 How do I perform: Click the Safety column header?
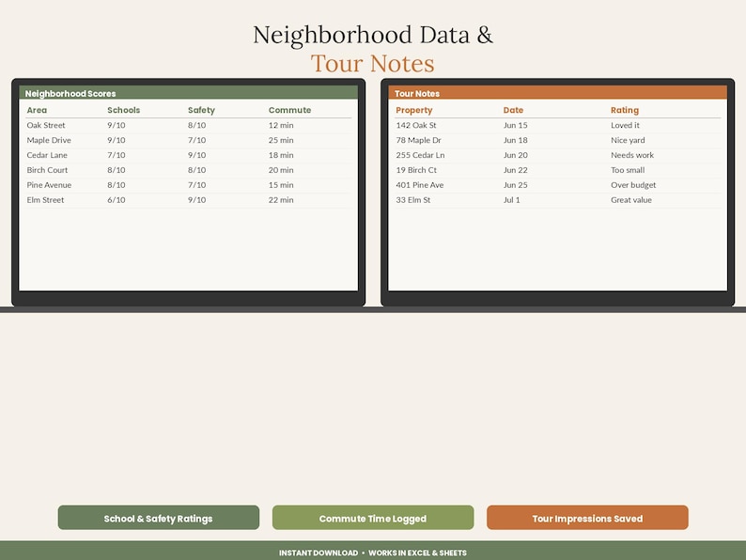pos(201,110)
